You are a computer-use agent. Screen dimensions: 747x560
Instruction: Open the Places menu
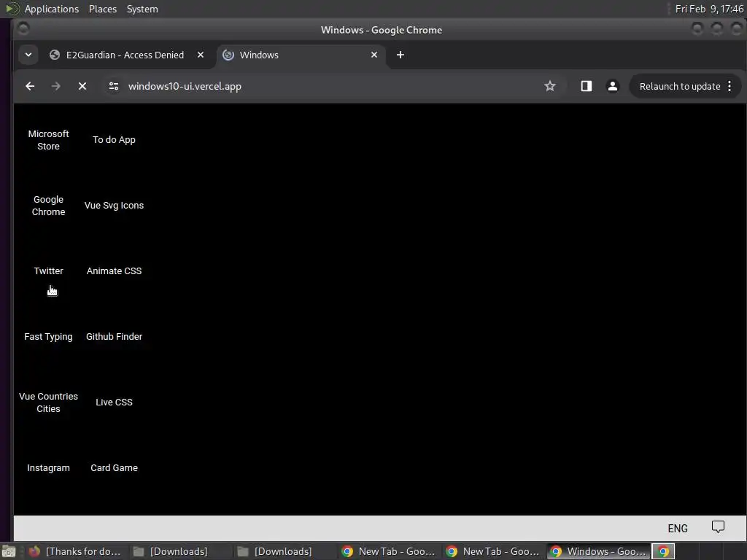click(103, 9)
